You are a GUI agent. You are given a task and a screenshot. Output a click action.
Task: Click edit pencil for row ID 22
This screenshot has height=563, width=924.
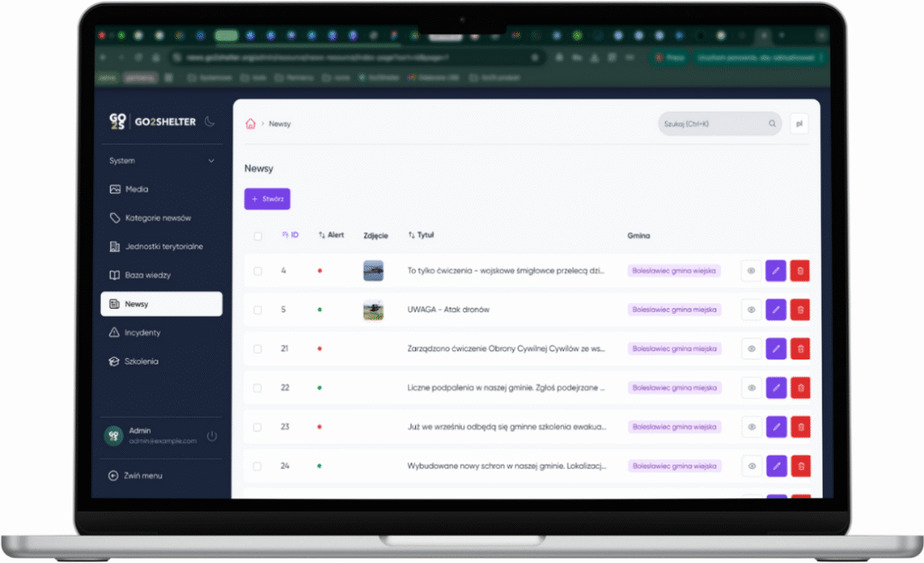tap(776, 388)
